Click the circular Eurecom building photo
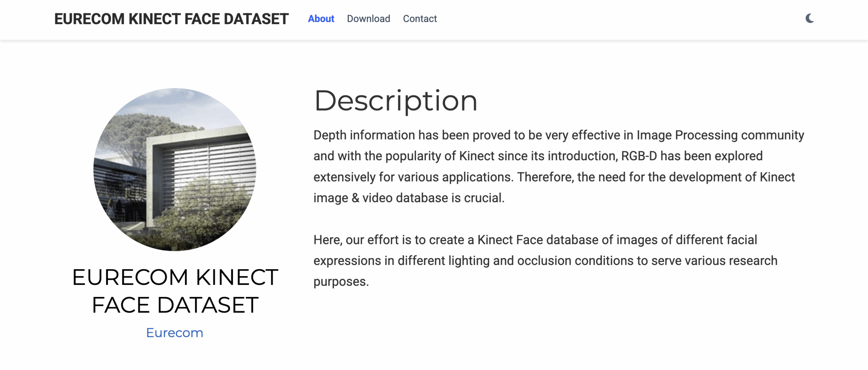The image size is (868, 370). pos(175,169)
